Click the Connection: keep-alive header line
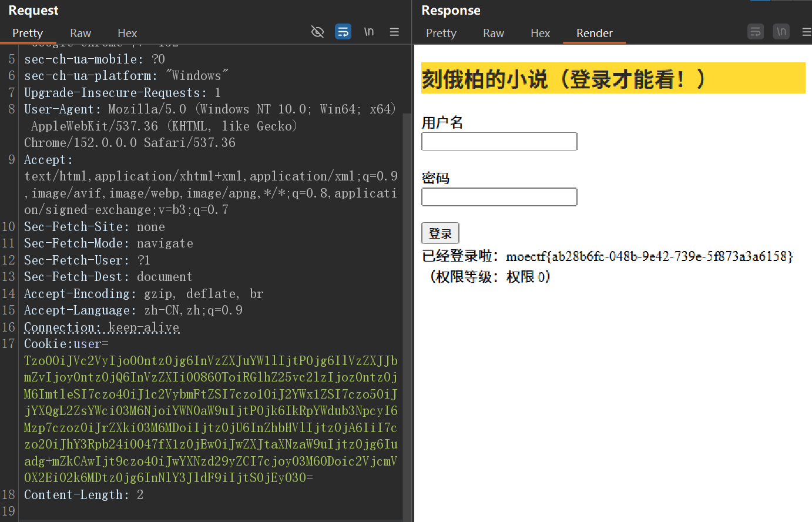 tap(102, 327)
